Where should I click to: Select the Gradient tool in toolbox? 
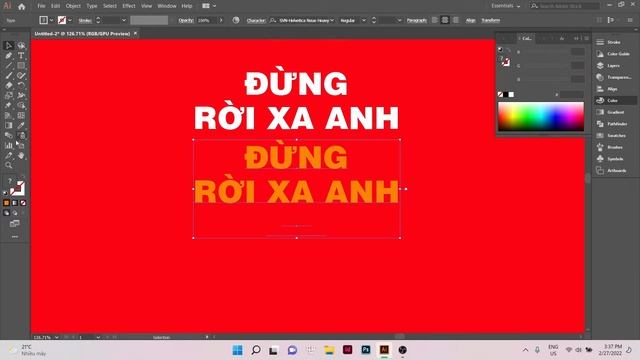(x=9, y=125)
